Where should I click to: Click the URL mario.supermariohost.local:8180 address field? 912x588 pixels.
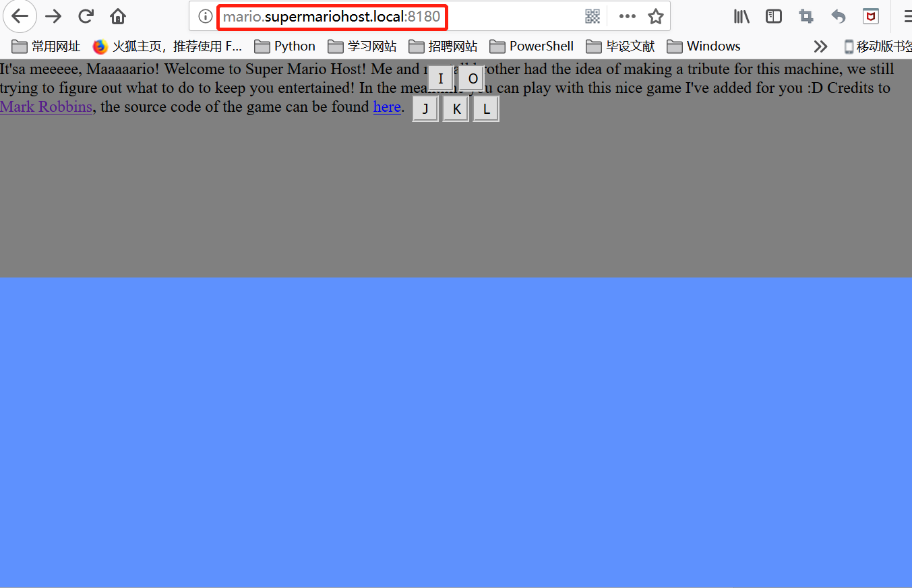(332, 16)
